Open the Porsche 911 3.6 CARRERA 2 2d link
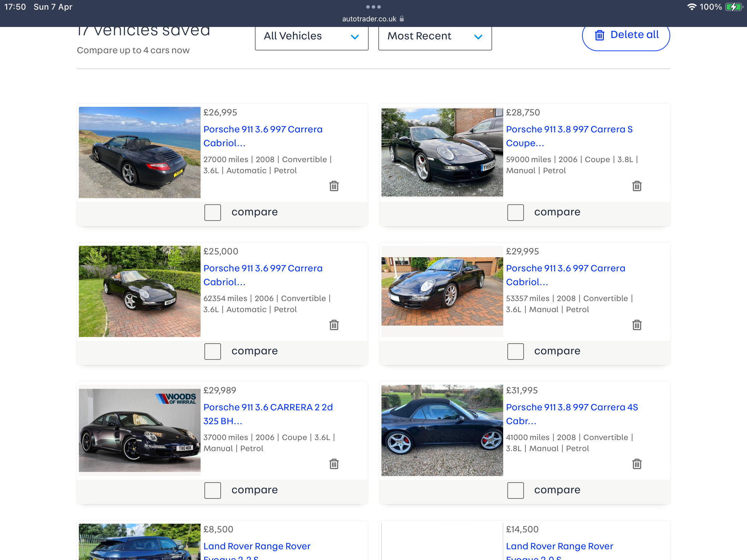 coord(268,414)
